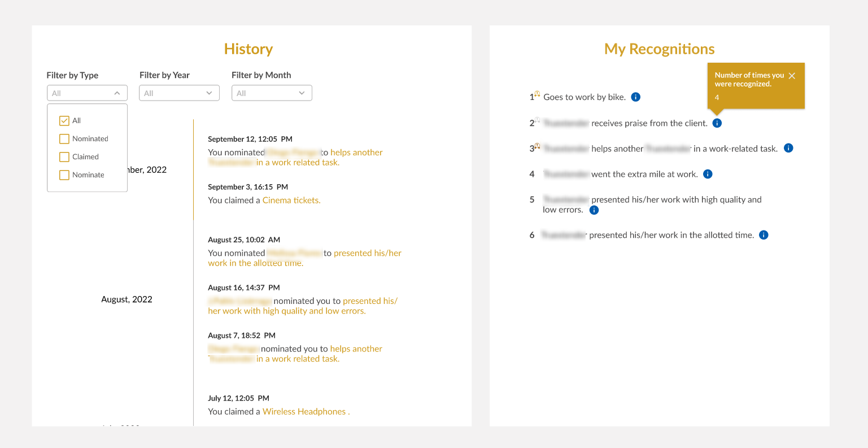Viewport: 868px width, 448px height.
Task: Click info icon for allotted time recognition
Action: click(x=764, y=235)
